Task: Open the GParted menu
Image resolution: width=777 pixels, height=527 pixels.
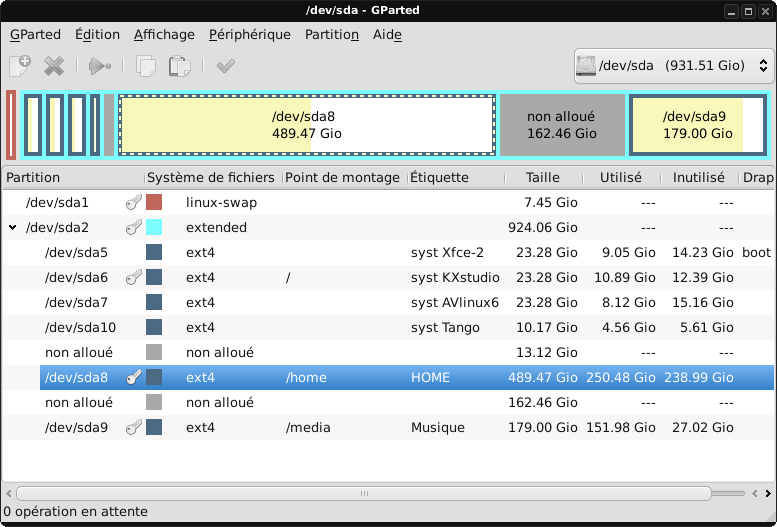Action: 35,35
